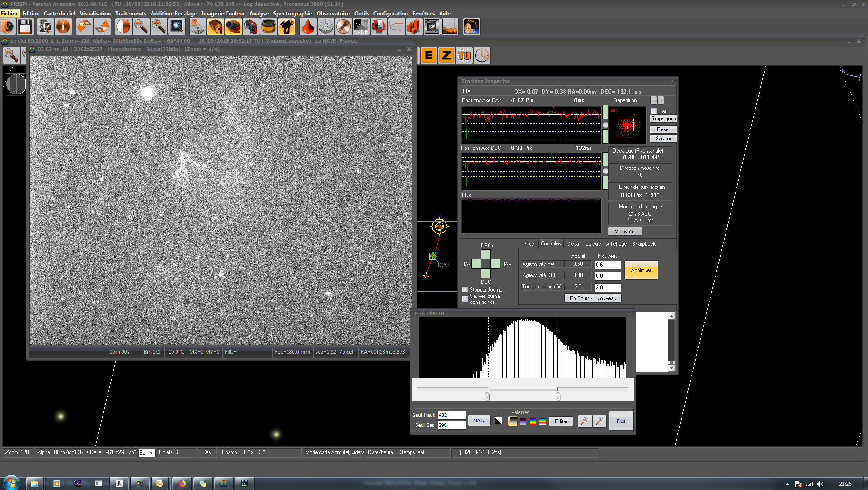Click the invert black-white palette icon
This screenshot has width=868, height=490.
498,421
